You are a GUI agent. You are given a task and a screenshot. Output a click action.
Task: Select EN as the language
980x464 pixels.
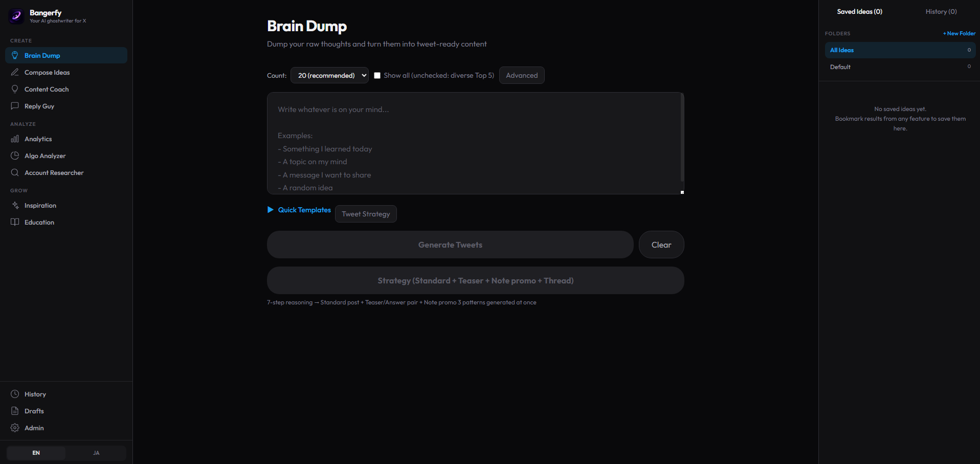click(x=36, y=453)
